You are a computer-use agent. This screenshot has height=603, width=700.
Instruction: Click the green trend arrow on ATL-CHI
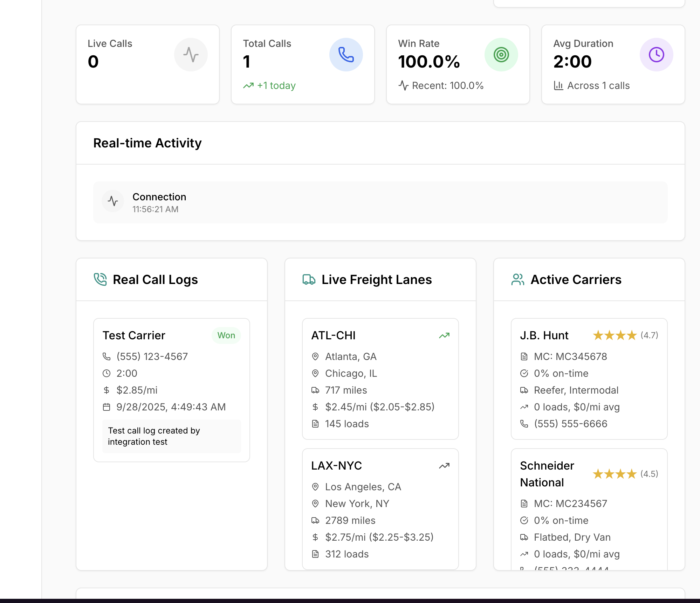(444, 335)
